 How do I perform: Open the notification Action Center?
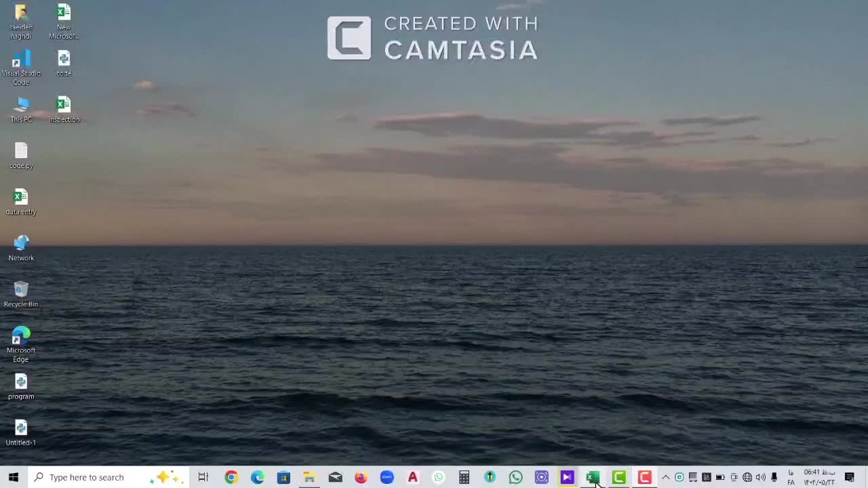pyautogui.click(x=850, y=477)
